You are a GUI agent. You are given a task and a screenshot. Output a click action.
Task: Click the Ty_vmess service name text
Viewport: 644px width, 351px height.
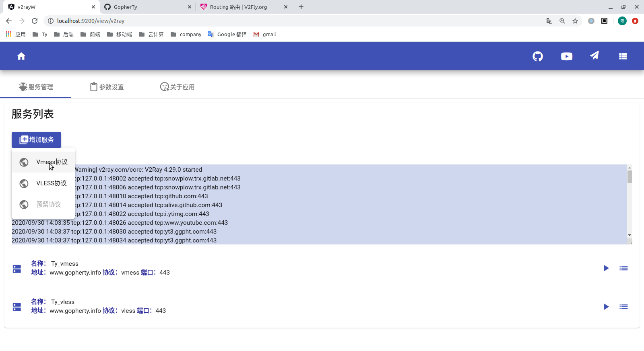click(65, 264)
